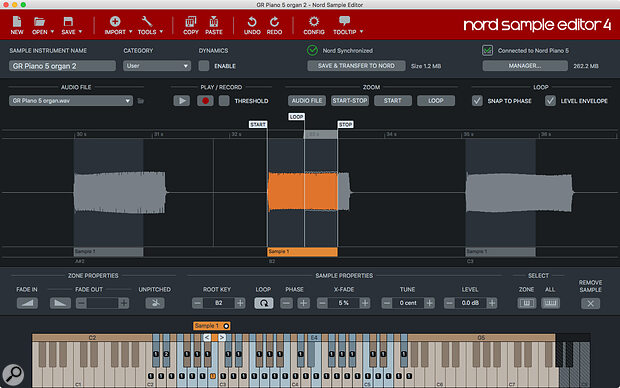
Task: Apply Fade Out ramp
Action: pos(60,303)
